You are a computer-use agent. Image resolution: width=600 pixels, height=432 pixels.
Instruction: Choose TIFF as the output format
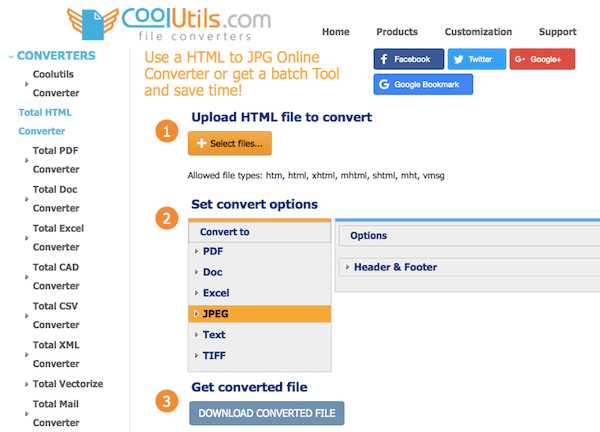(214, 356)
